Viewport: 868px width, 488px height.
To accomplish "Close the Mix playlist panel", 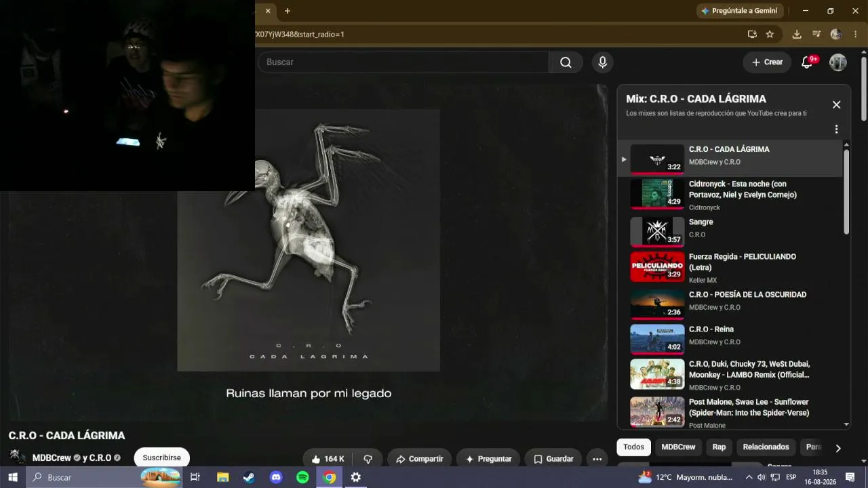I will 836,104.
